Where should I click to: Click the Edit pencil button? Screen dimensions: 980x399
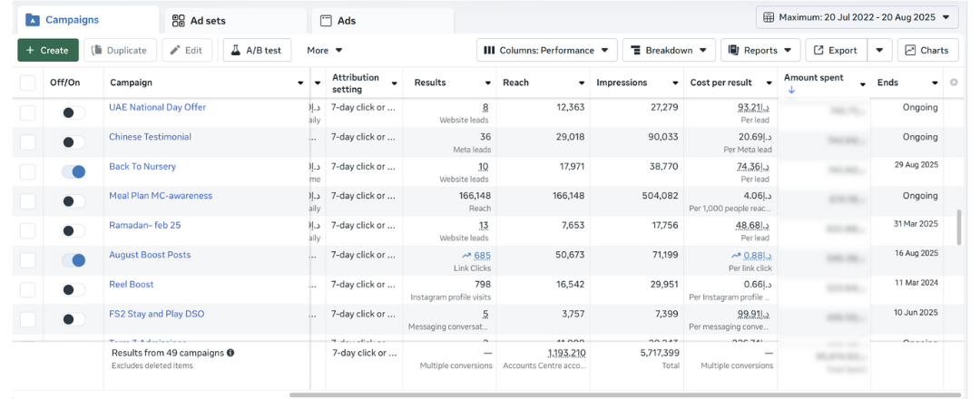click(187, 51)
